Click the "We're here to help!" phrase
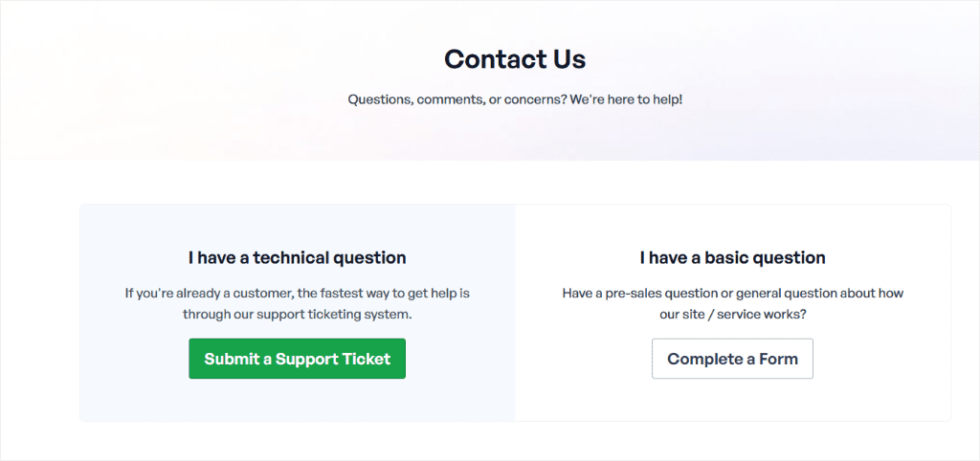This screenshot has width=980, height=461. pyautogui.click(x=626, y=99)
